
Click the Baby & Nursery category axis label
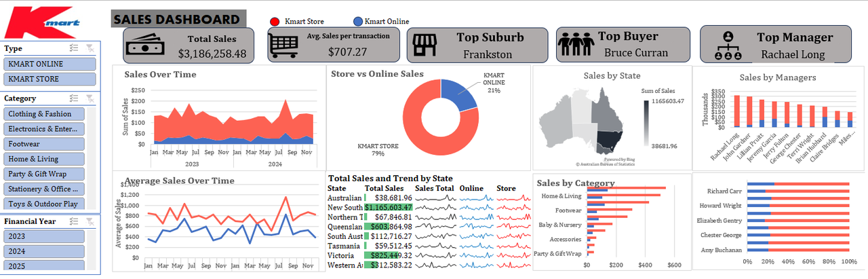click(560, 225)
